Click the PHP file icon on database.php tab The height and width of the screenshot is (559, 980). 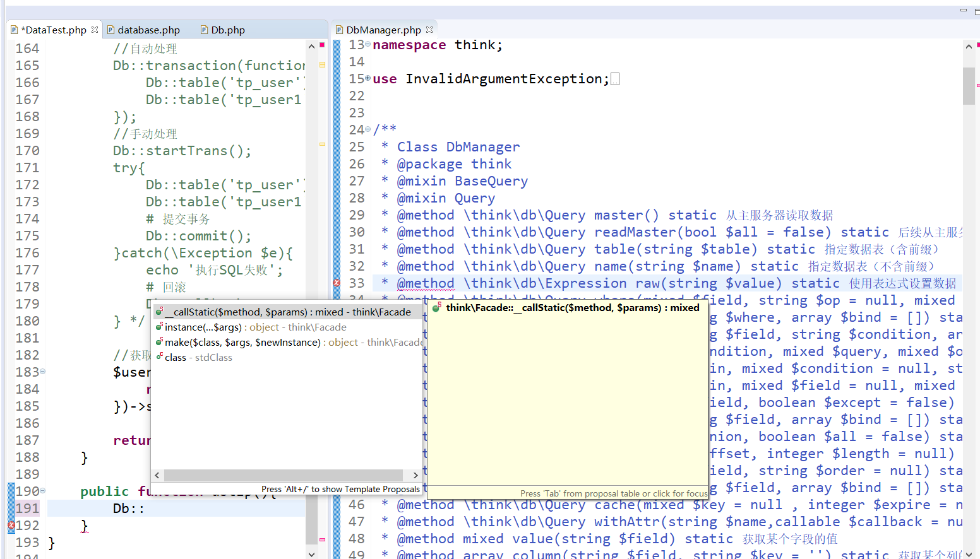click(x=111, y=30)
